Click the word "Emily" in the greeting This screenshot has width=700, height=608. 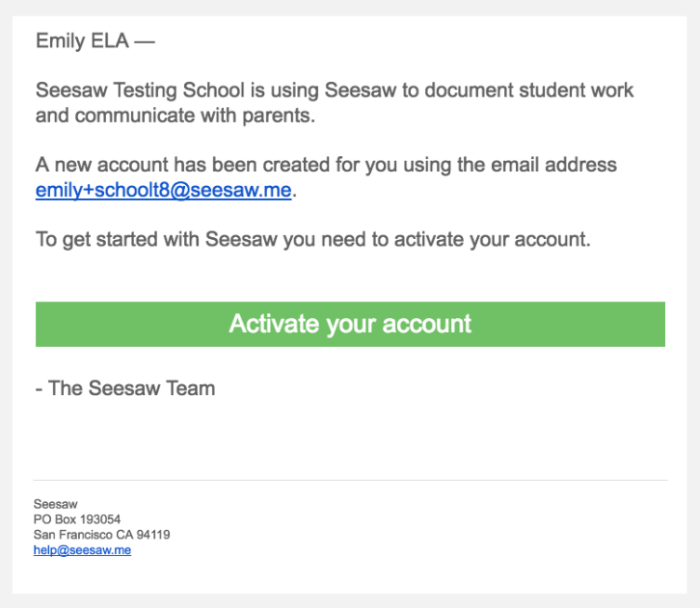tap(60, 41)
